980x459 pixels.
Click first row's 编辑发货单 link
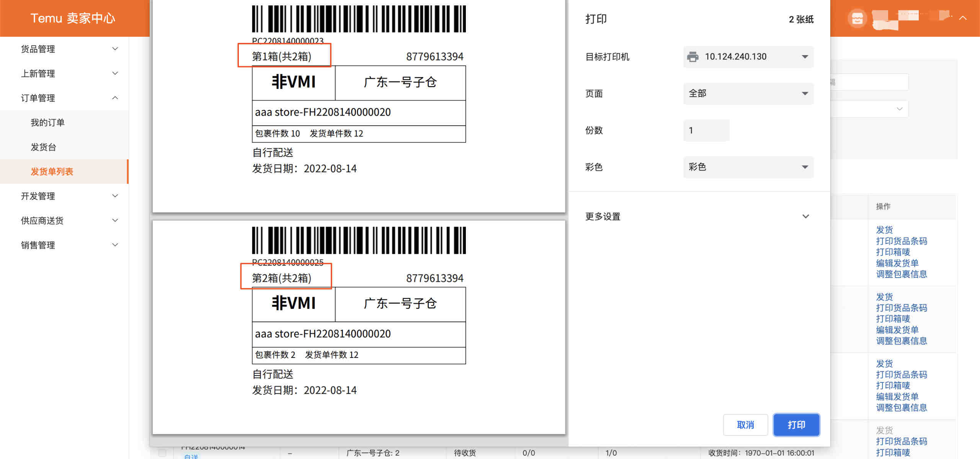pos(897,263)
